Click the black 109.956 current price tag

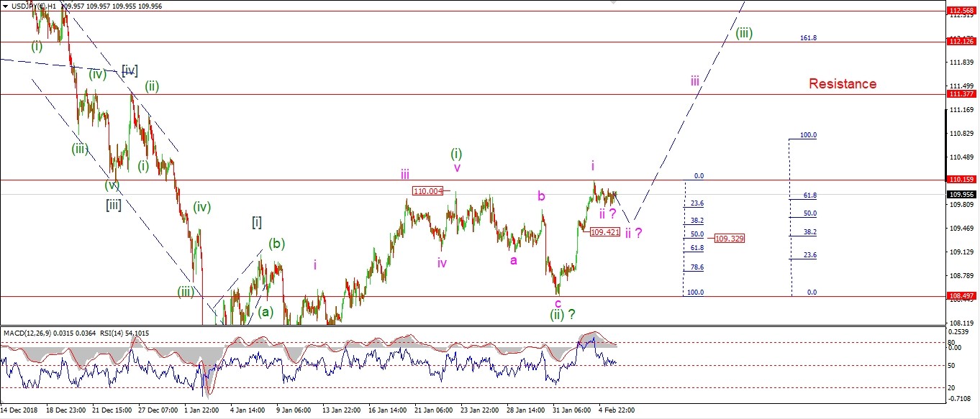click(961, 194)
